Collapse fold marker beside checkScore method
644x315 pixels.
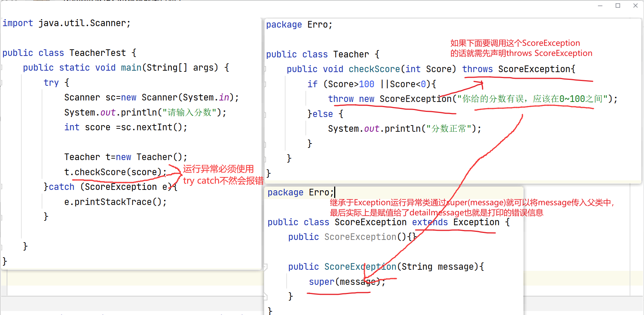click(265, 69)
